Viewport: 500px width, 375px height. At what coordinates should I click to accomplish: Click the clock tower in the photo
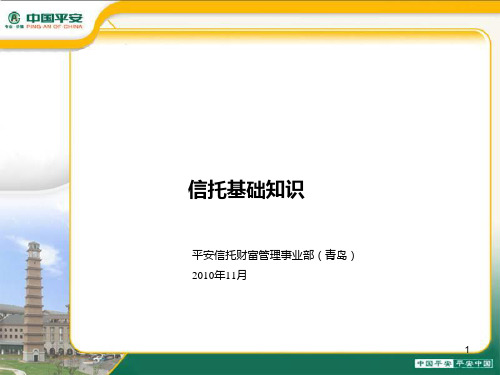(x=34, y=302)
